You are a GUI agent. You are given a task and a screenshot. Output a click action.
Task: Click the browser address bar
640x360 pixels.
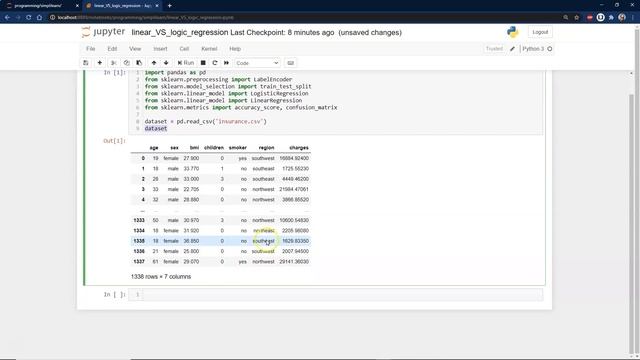click(306, 18)
